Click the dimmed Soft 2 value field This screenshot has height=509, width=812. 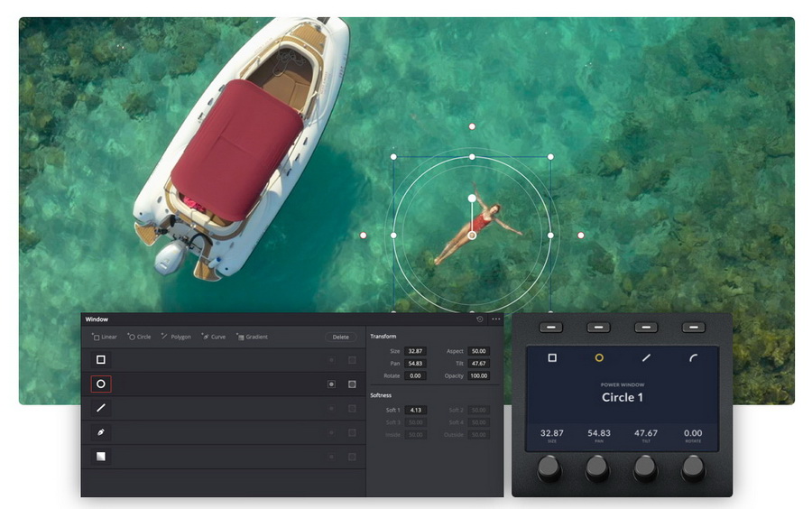478,410
